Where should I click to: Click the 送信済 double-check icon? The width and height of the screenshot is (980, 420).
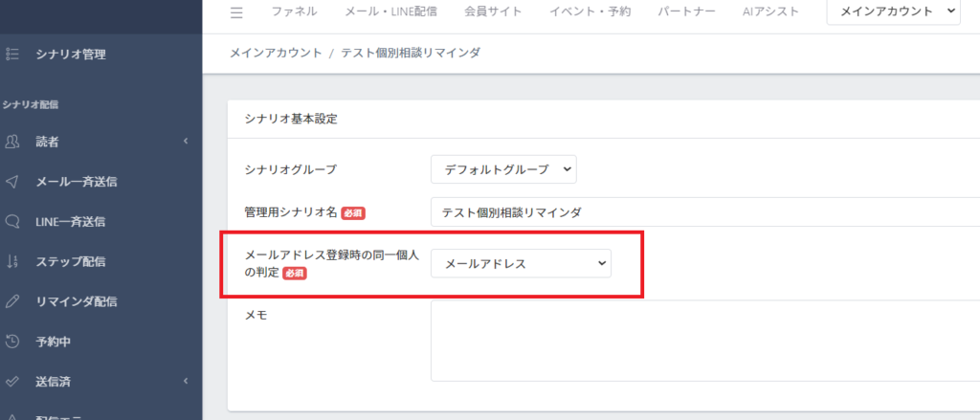point(12,382)
